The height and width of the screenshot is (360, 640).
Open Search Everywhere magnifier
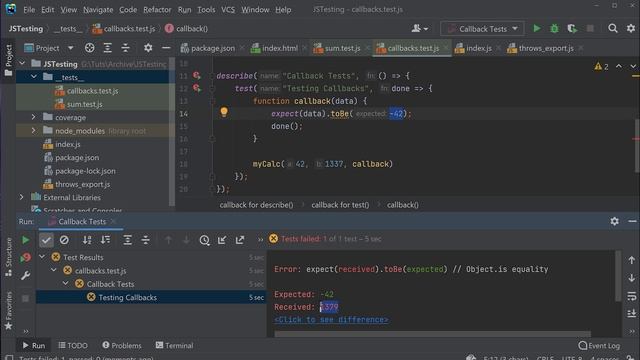(613, 29)
